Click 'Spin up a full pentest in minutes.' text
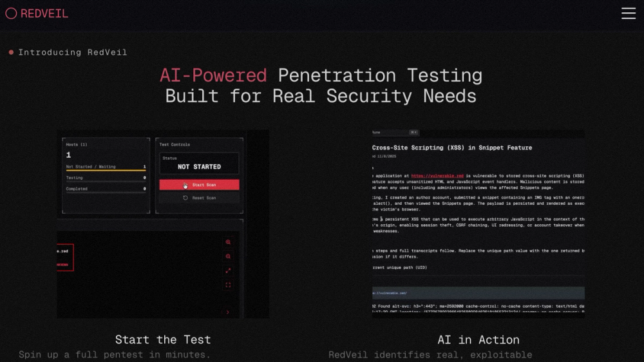 click(x=115, y=355)
